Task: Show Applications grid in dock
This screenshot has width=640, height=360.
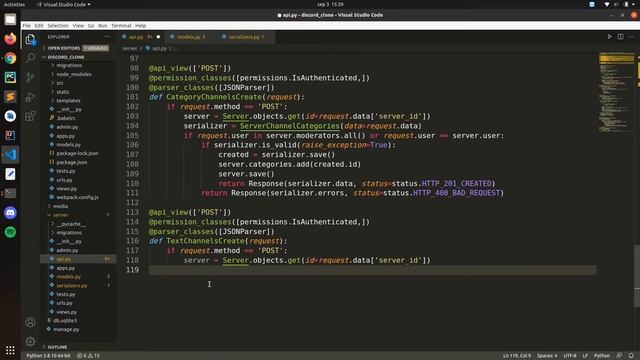Action: click(x=10, y=350)
